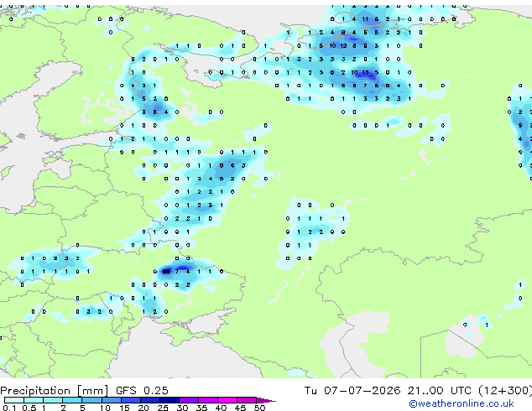The image size is (532, 411).
Task: Click the 'Precipitation' title word
Action: click(x=35, y=391)
